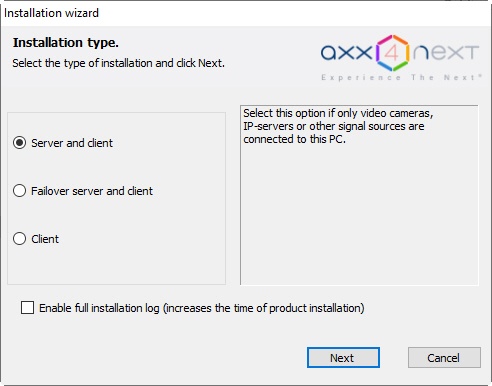This screenshot has width=492, height=386.
Task: Enable the full installation log checkbox
Action: click(27, 308)
